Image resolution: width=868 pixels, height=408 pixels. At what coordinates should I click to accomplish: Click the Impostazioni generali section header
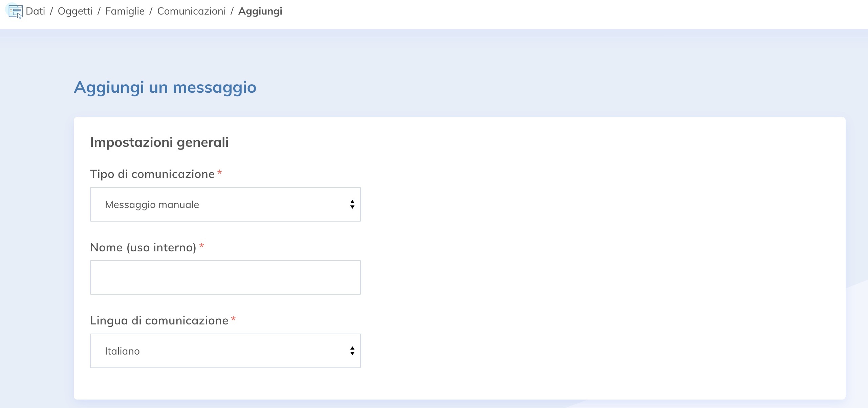pyautogui.click(x=159, y=142)
